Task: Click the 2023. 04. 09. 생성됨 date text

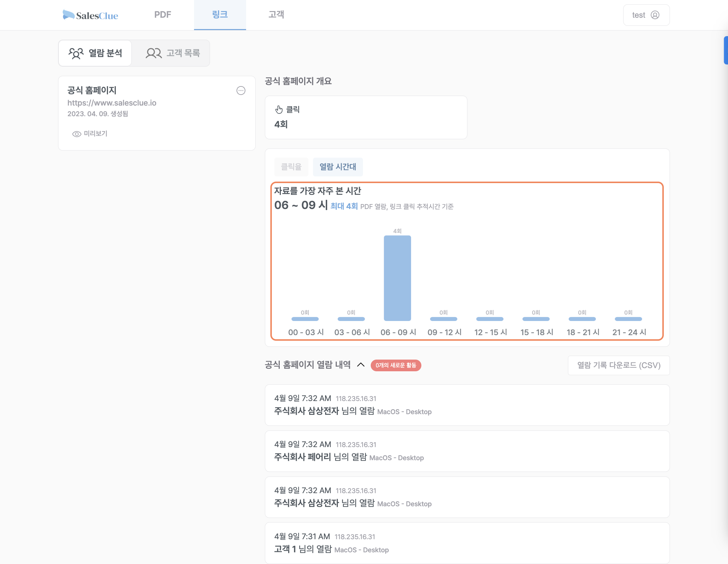Action: point(98,114)
